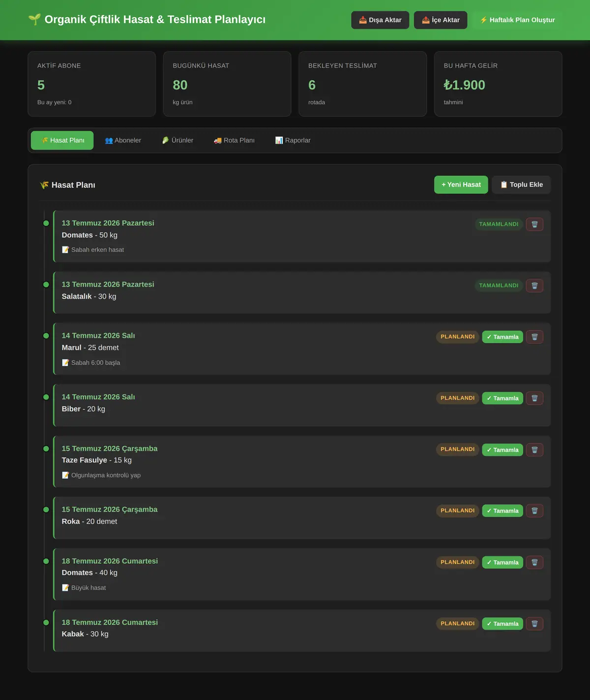Image resolution: width=590 pixels, height=700 pixels.
Task: Open the Rota Planı tab
Action: pos(234,140)
